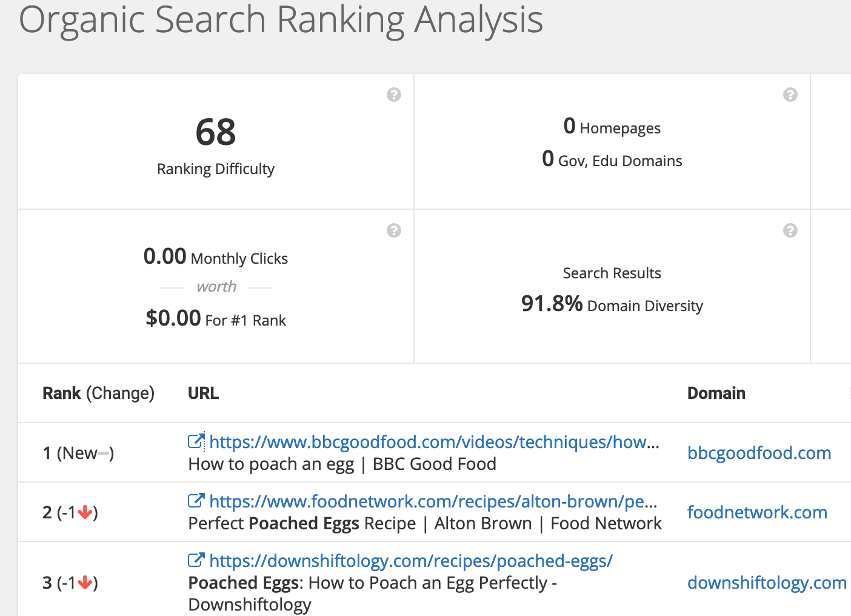Open help icon for Ranking Difficulty card
This screenshot has height=616, width=851.
click(394, 95)
